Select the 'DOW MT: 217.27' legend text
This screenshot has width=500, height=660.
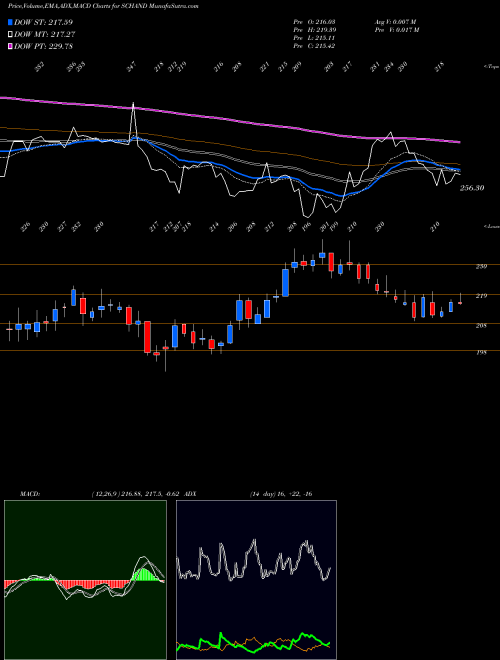pyautogui.click(x=45, y=35)
